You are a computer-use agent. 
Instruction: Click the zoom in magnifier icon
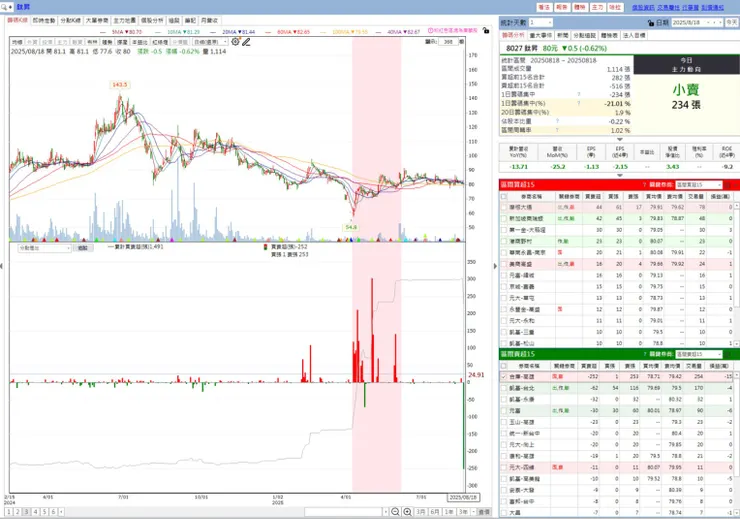pyautogui.click(x=407, y=512)
